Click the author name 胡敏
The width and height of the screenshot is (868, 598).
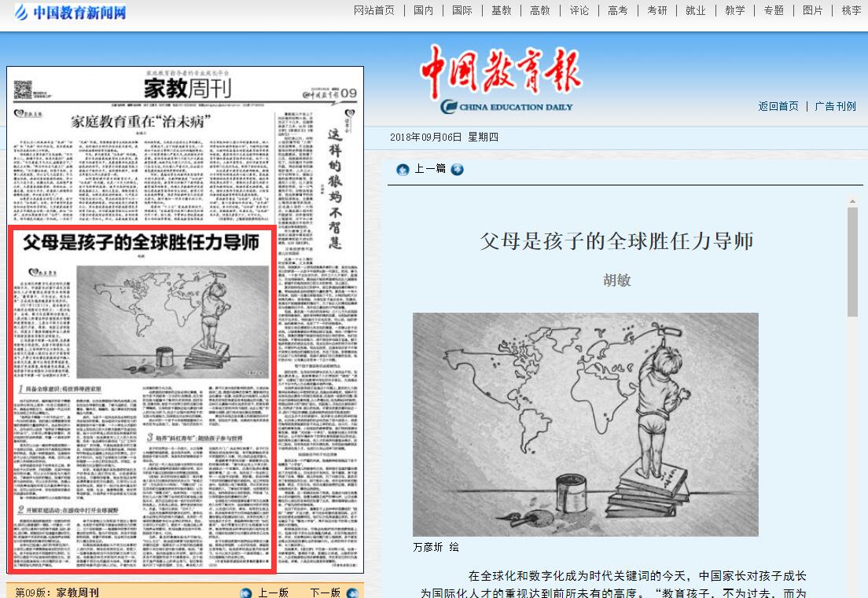616,281
